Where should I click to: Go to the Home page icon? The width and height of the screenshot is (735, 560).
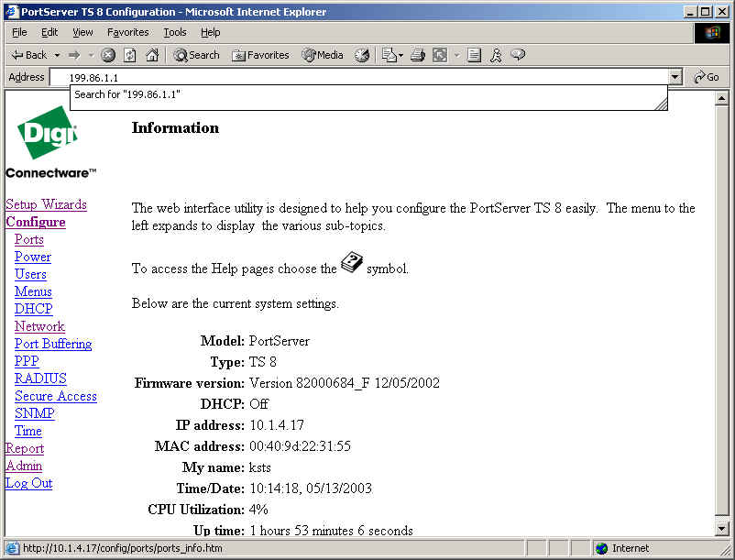coord(152,55)
